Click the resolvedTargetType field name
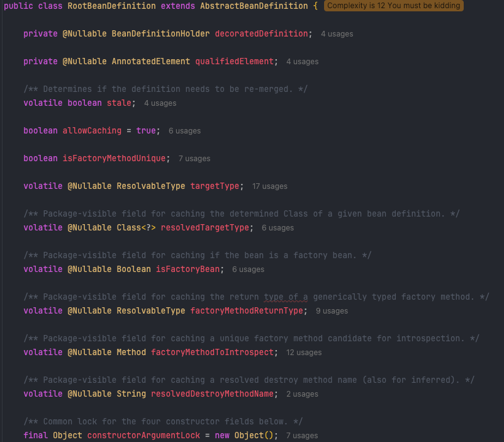Viewport: 504px width, 442px height. (204, 227)
